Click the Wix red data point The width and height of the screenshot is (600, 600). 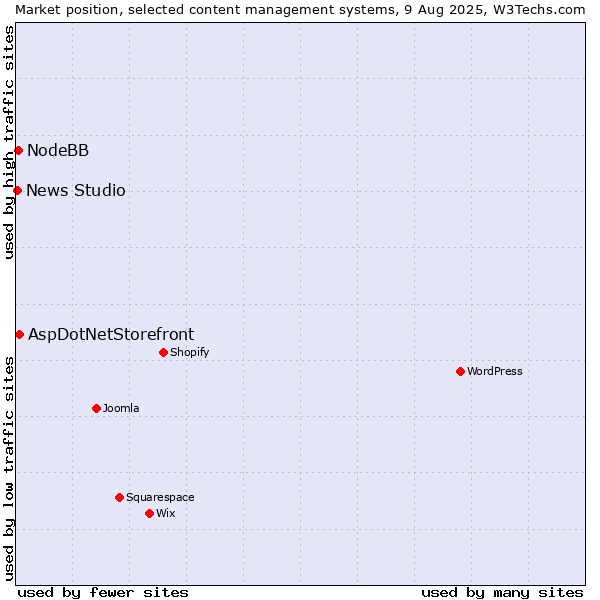click(150, 514)
